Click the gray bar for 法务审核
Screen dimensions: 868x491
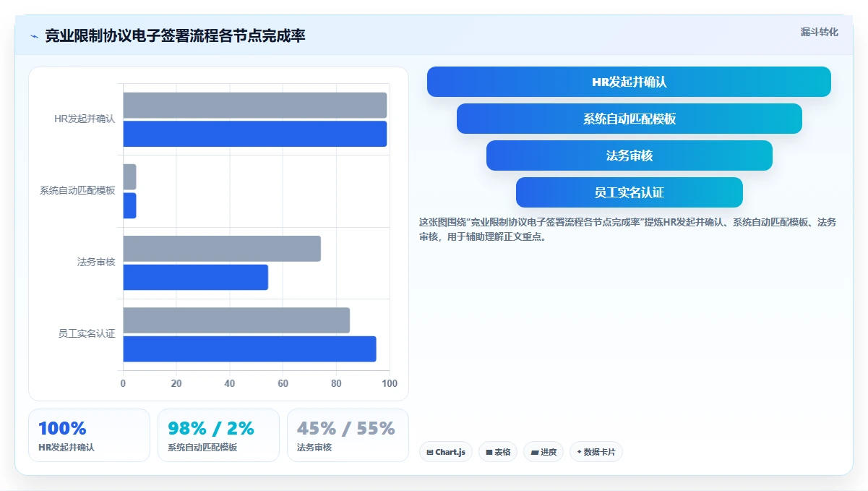click(x=222, y=249)
